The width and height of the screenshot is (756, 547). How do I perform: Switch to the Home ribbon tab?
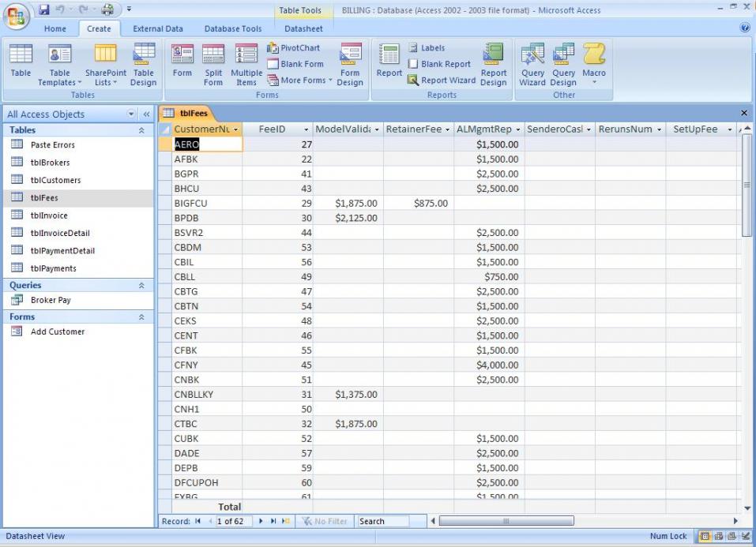pyautogui.click(x=55, y=28)
